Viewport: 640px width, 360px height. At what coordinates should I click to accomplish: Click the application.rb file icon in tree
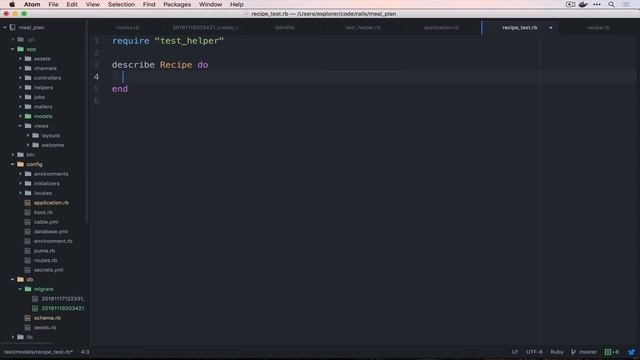point(27,203)
